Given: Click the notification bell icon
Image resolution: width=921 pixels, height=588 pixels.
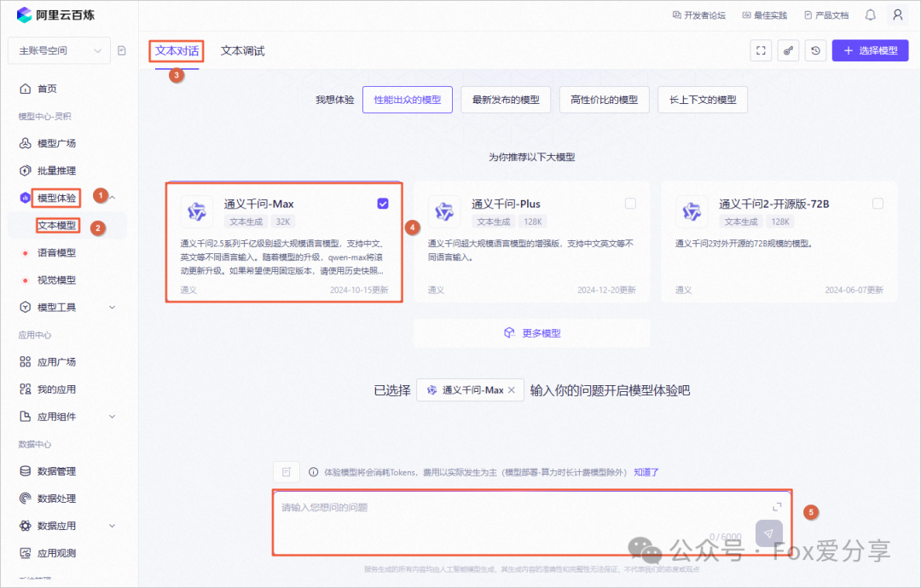Looking at the screenshot, I should [871, 14].
